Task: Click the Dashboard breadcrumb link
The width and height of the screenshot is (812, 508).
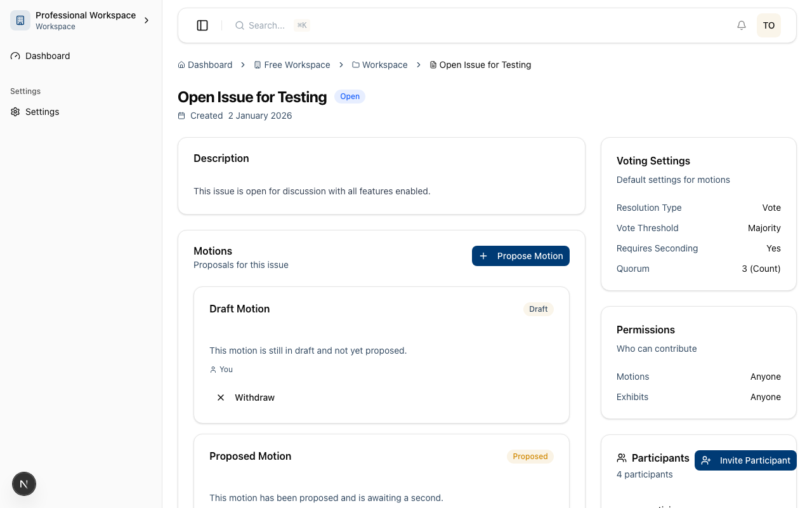Action: 210,65
